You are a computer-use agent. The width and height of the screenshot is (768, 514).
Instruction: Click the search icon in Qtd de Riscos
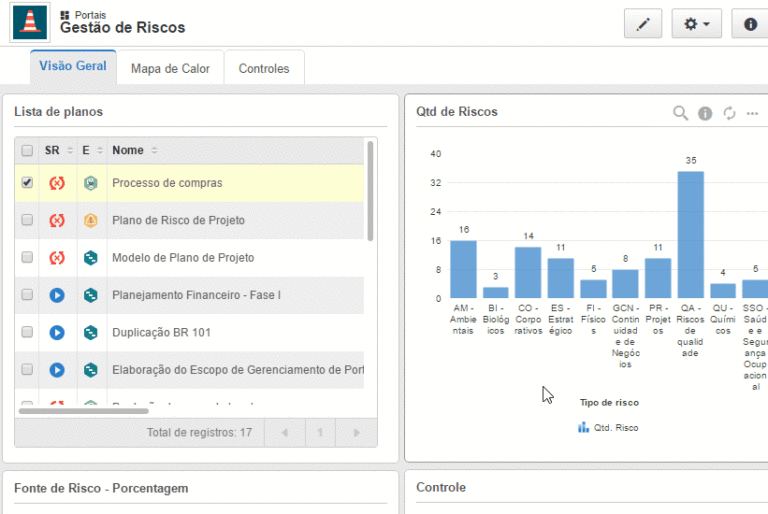pos(680,113)
